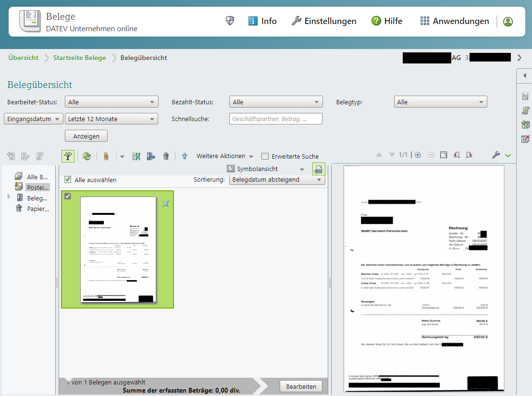Open the paperclip attachment function
The width and height of the screenshot is (532, 396).
pos(106,156)
